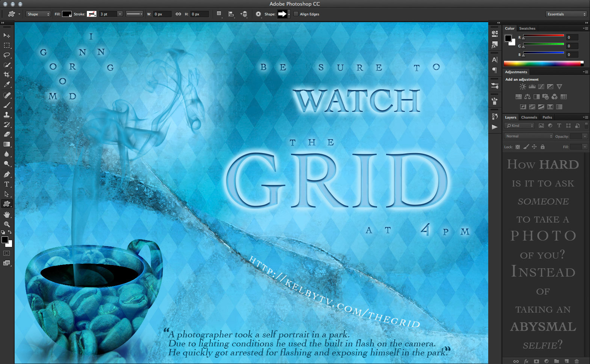Open the Character panel icon
The width and height of the screenshot is (590, 364).
pyautogui.click(x=495, y=60)
